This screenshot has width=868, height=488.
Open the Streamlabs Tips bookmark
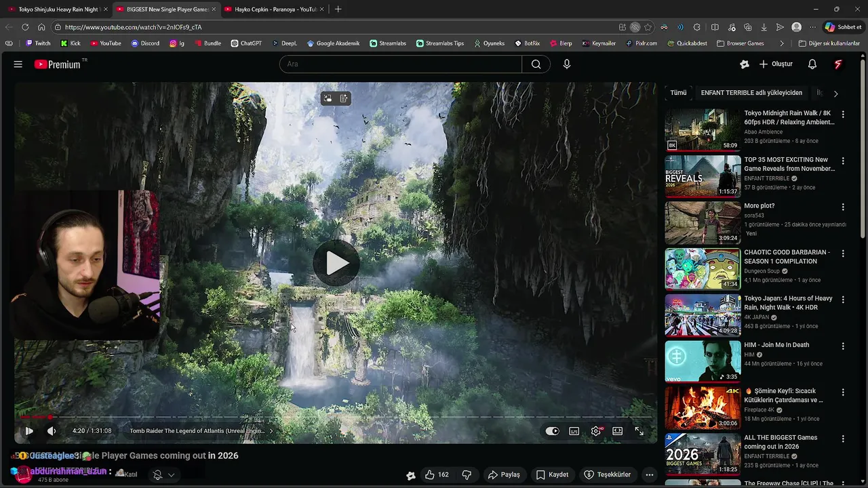coord(439,43)
